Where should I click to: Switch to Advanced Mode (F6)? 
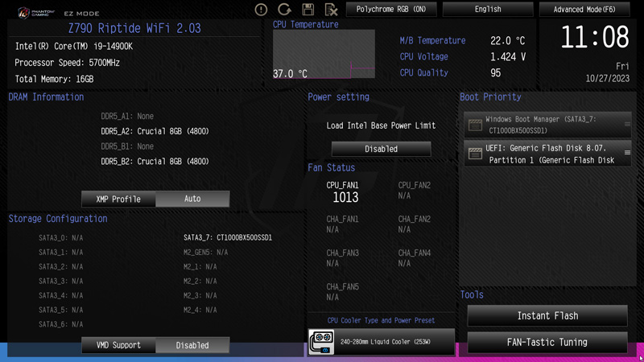[x=584, y=9]
